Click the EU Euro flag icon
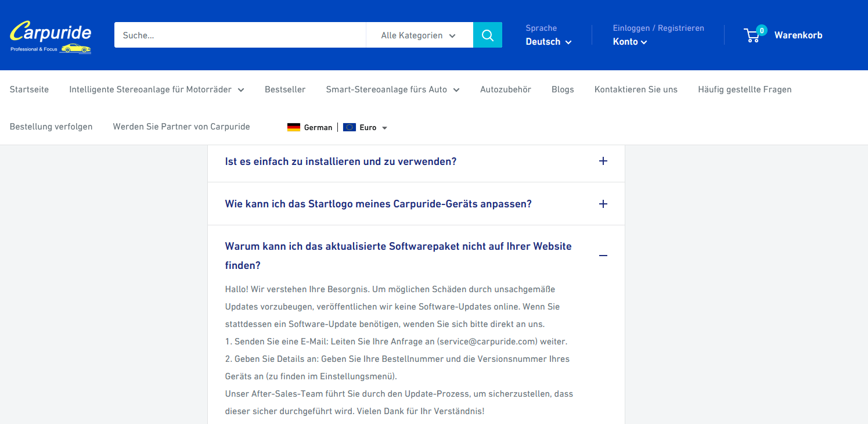 pyautogui.click(x=350, y=127)
